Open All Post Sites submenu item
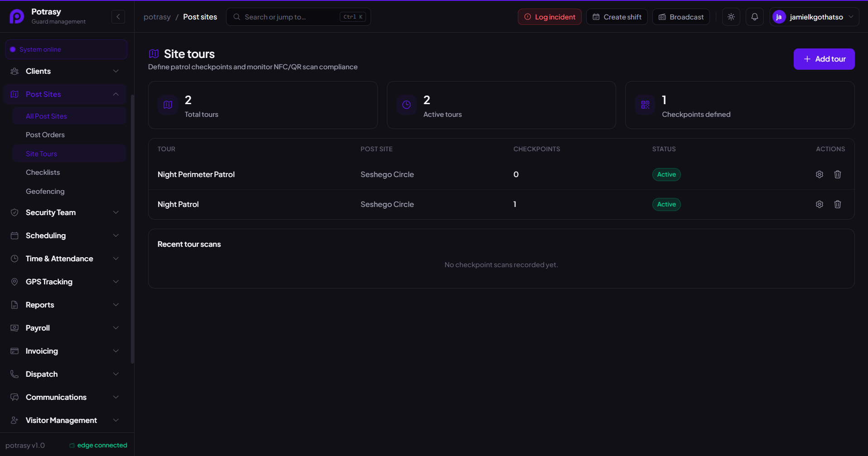 click(69, 116)
